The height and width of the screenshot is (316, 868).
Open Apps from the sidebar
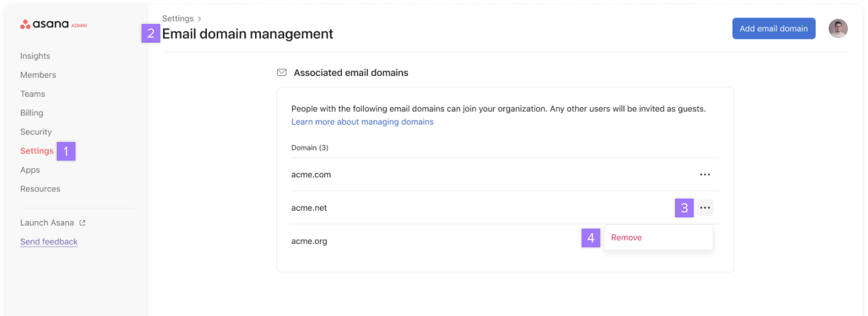[30, 170]
